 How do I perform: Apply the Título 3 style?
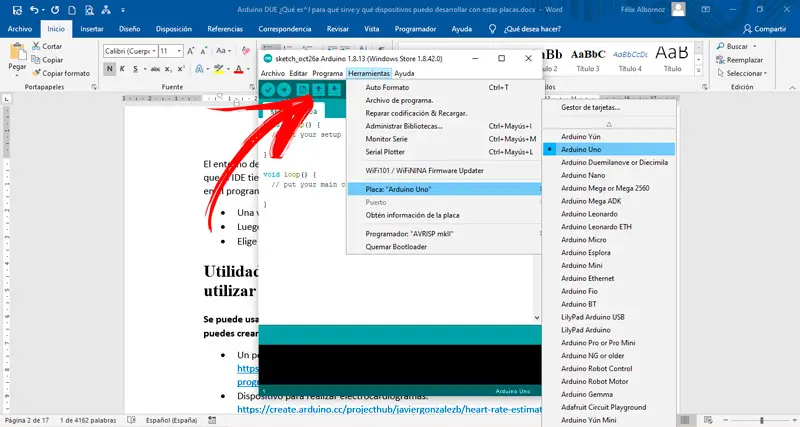point(588,59)
